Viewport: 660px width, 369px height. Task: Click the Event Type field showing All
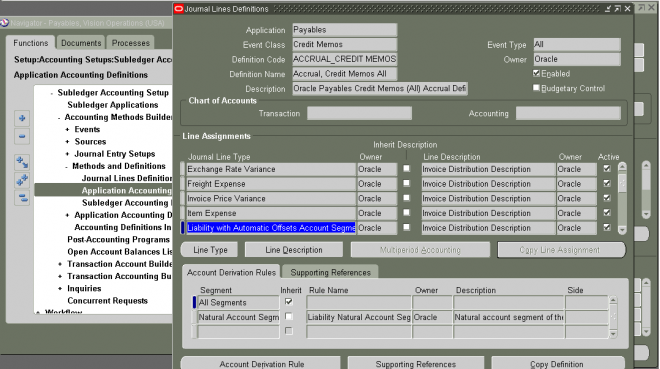(x=577, y=44)
